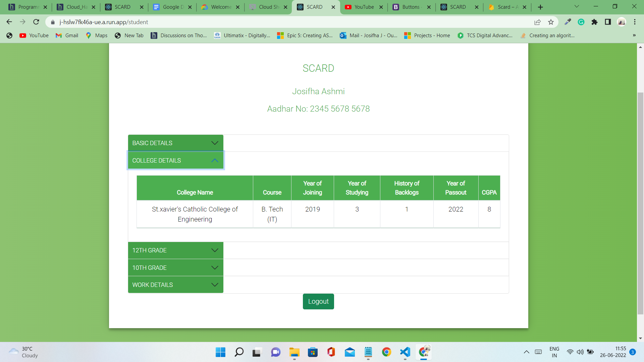Bookmark this page with star icon

click(x=551, y=22)
